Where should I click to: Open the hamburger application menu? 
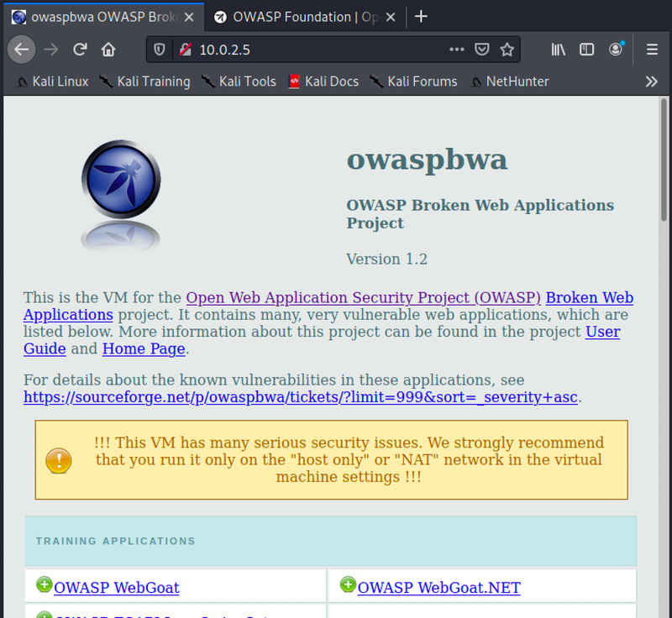(653, 50)
